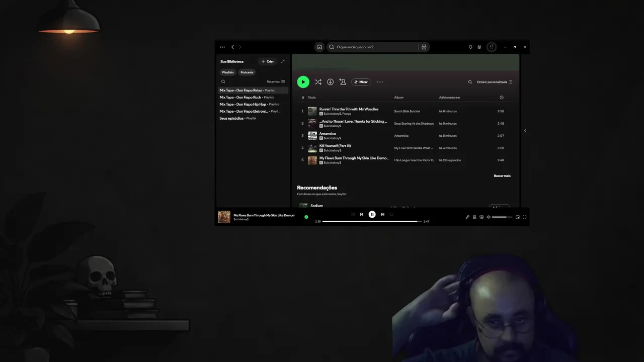This screenshot has height=362, width=644.
Task: Skip to the previous track
Action: click(x=361, y=214)
